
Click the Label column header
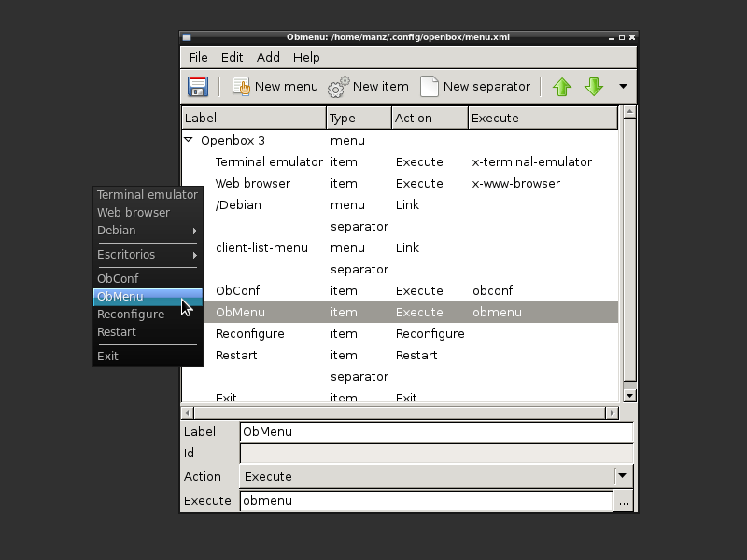(x=254, y=119)
